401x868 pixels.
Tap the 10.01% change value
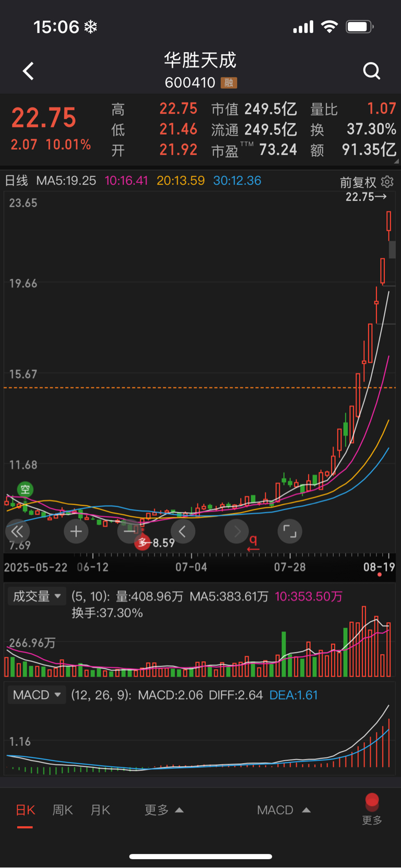68,145
